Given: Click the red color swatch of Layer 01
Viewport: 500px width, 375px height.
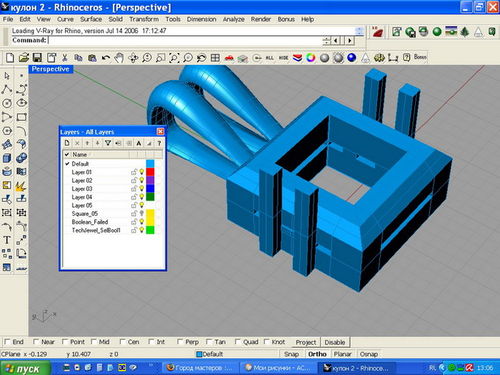Looking at the screenshot, I should 150,172.
